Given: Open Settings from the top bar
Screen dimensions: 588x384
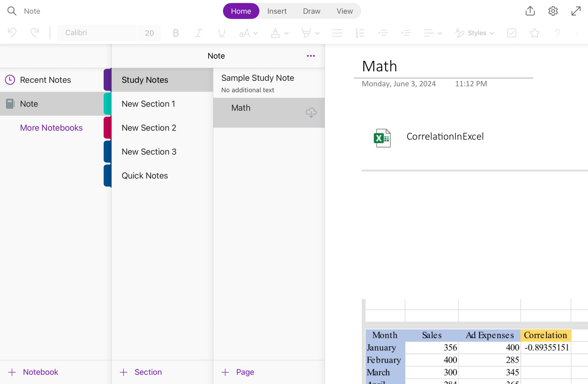Looking at the screenshot, I should point(553,11).
